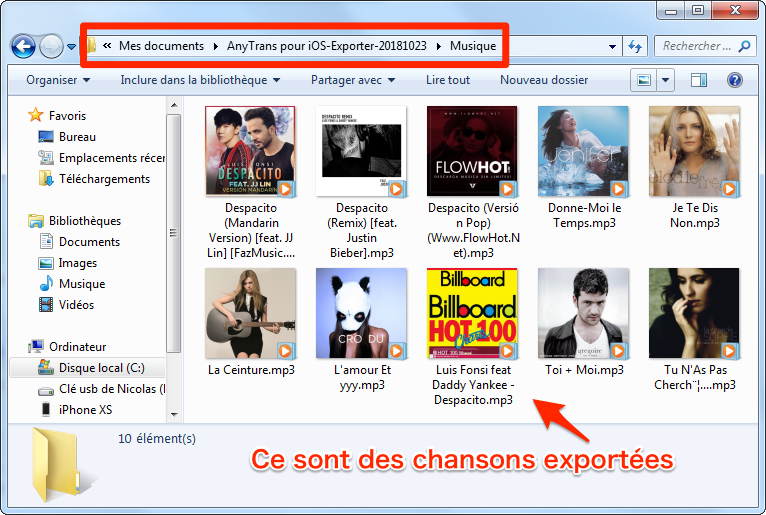This screenshot has height=515, width=766.
Task: Click the Rechercher search field
Action: [x=705, y=46]
